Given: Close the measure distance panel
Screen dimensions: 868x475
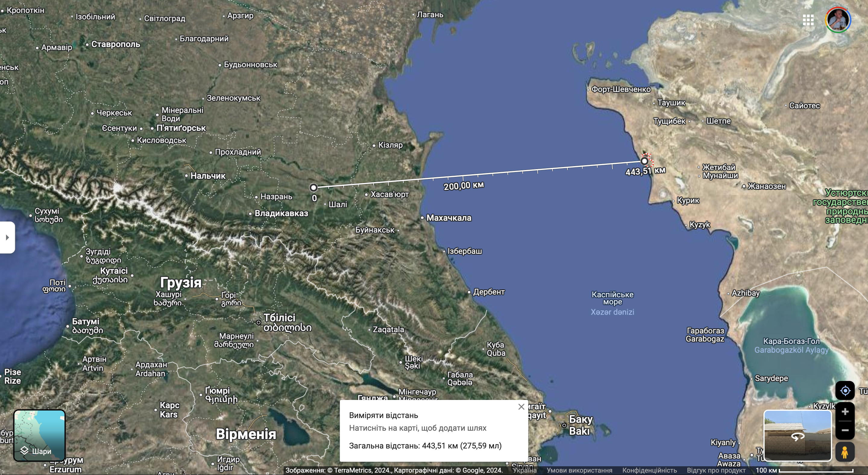Looking at the screenshot, I should [x=521, y=407].
